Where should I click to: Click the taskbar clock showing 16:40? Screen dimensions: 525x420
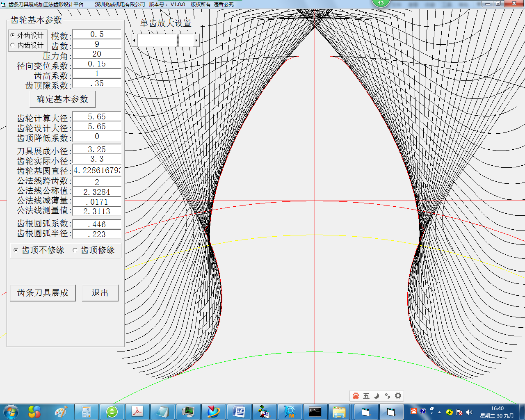[497, 412]
